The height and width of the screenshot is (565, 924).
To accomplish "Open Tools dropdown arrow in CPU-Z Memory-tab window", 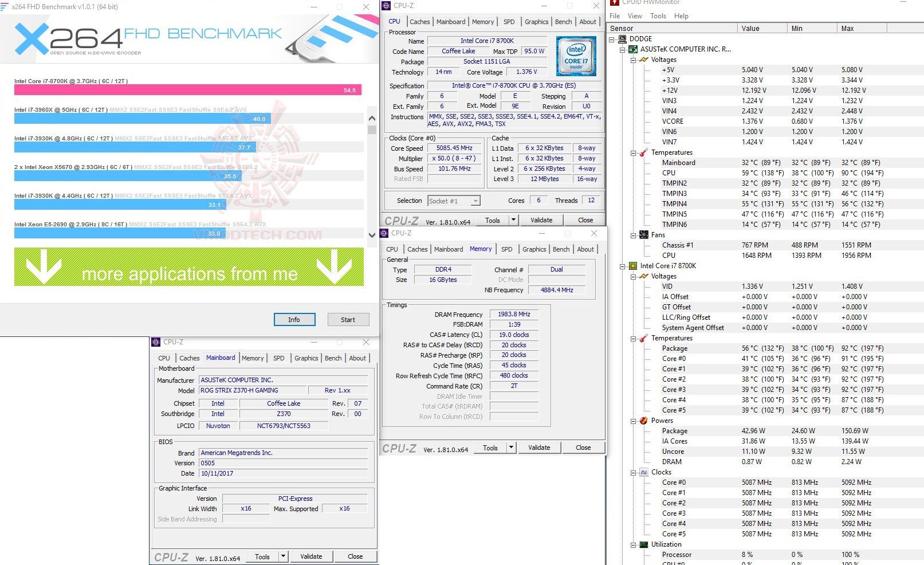I will [x=512, y=448].
